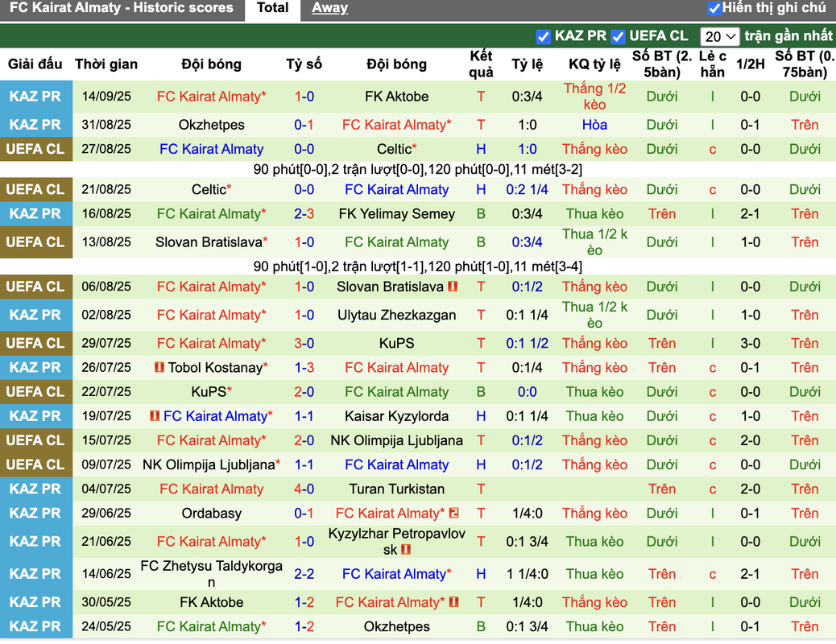Click the red card icon next to Slovan Bratislava 06/08/25
836x644 pixels.
tap(453, 287)
